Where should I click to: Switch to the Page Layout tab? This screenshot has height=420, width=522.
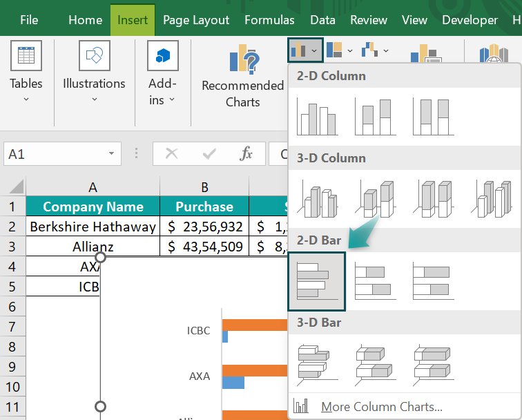click(196, 20)
